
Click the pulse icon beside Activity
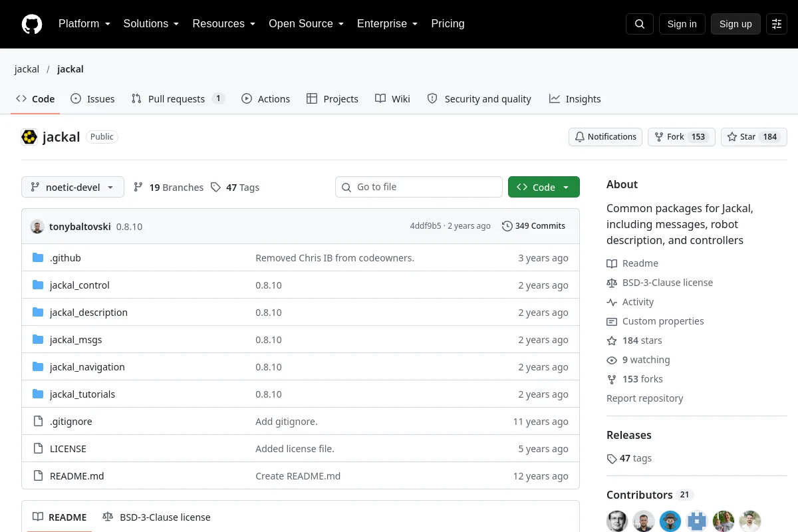[612, 302]
